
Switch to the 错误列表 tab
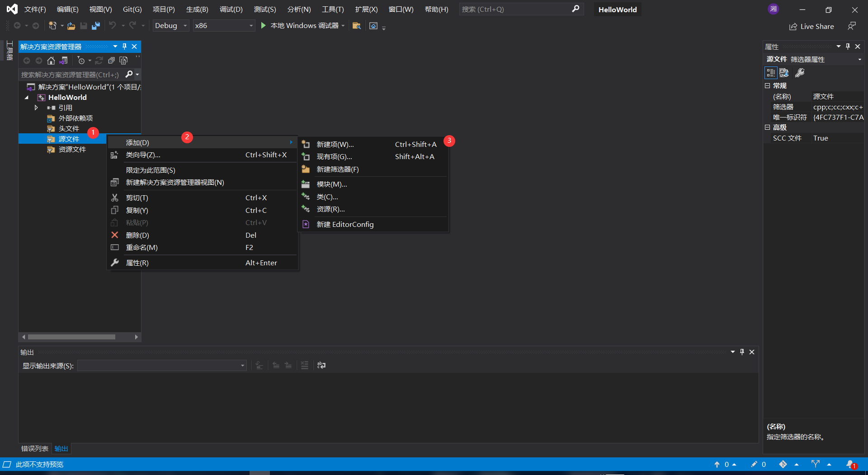[x=35, y=449]
